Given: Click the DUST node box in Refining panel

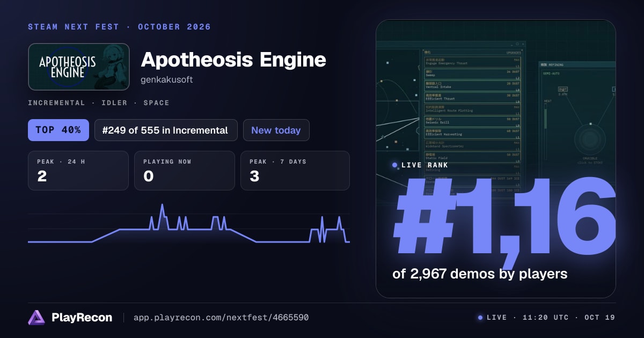Looking at the screenshot, I should click(562, 90).
